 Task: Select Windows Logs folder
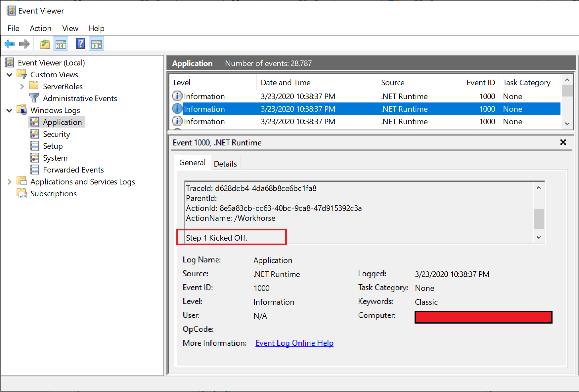coord(55,110)
